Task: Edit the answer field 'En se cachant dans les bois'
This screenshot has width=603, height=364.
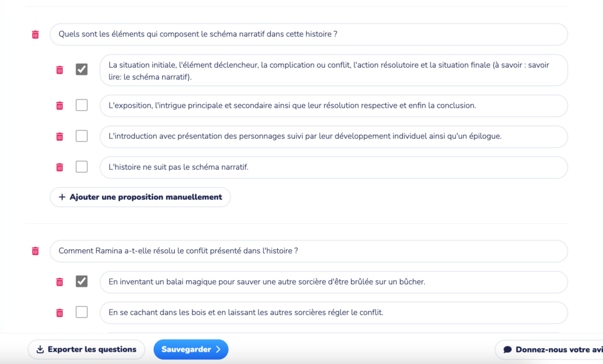Action: [334, 312]
